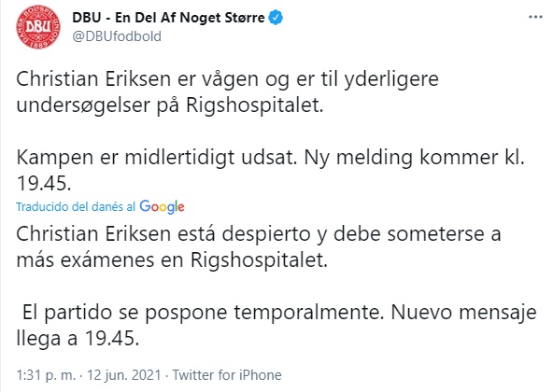Viewport: 553px width, 392px height.
Task: Click the blue verified badge icon
Action: (276, 18)
